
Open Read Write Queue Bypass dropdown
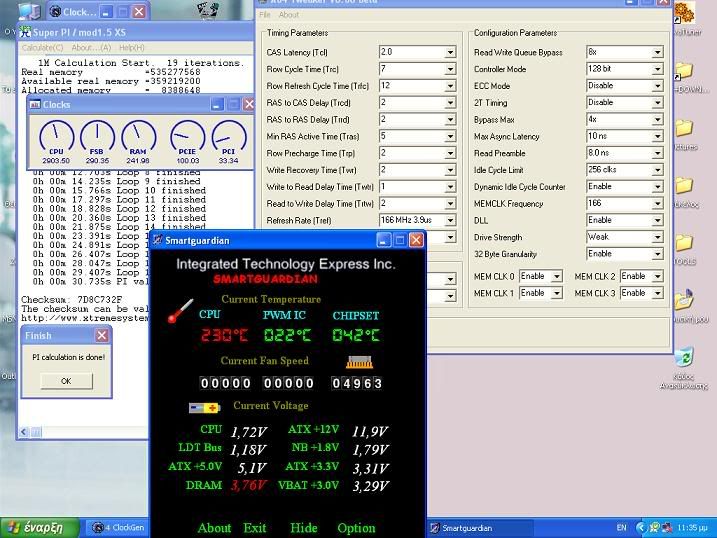click(657, 52)
